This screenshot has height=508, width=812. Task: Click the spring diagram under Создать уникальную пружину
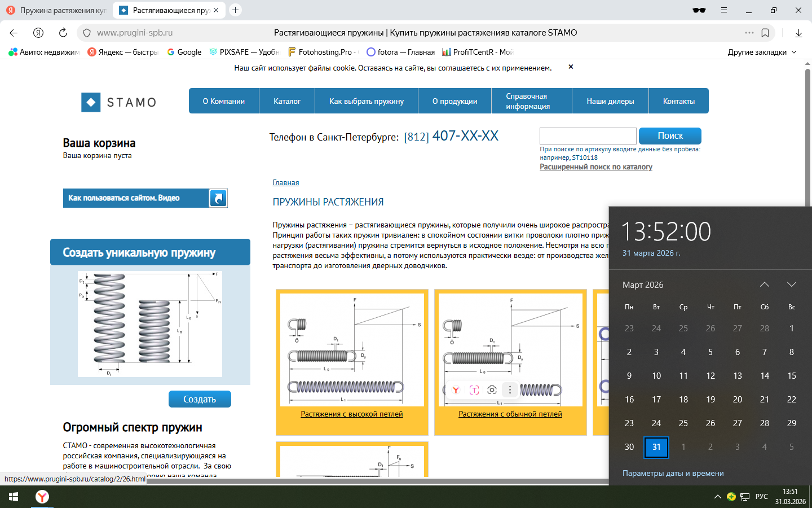pyautogui.click(x=150, y=324)
